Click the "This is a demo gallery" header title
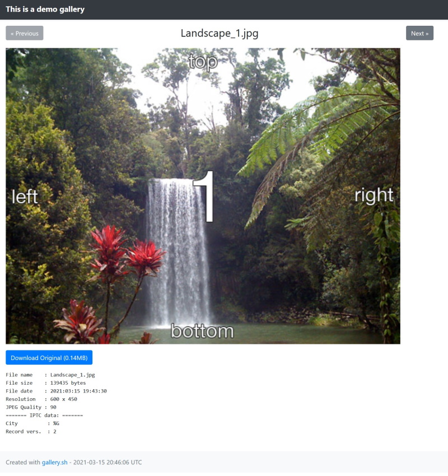 (45, 10)
